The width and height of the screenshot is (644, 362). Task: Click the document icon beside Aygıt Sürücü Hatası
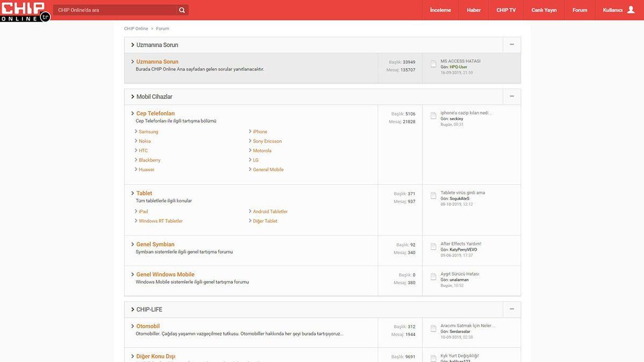coord(433,276)
